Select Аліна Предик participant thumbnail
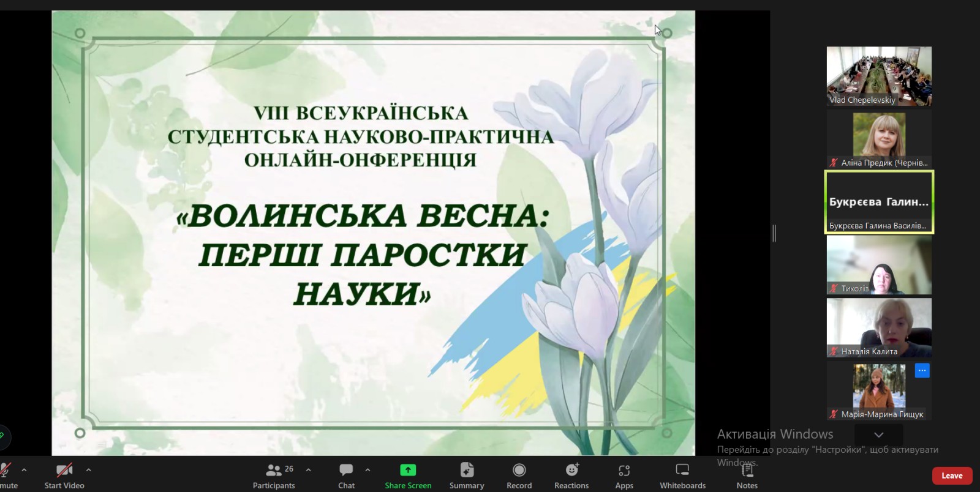980x492 pixels. (879, 140)
